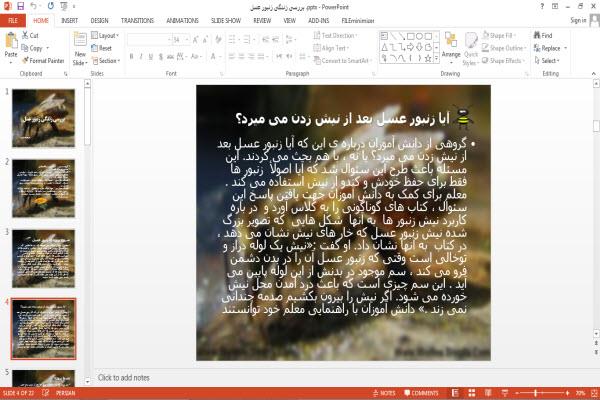Toggle the Notes pane in status bar

[x=384, y=393]
